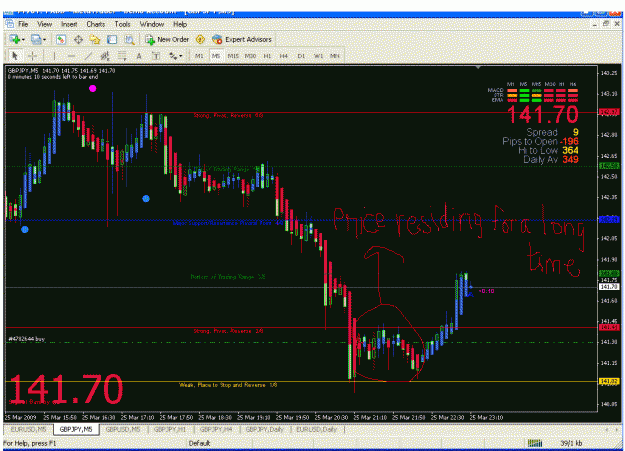
Task: Click the yellow diamond MetaEditor icon
Action: point(200,39)
